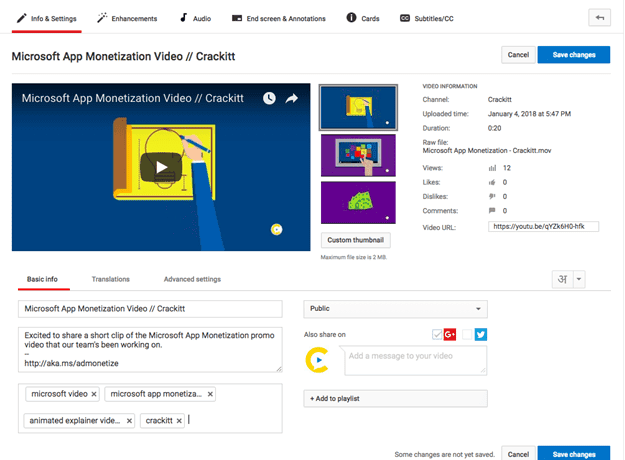Click the Likes thumbs-up icon
This screenshot has height=460, width=625.
click(x=493, y=183)
